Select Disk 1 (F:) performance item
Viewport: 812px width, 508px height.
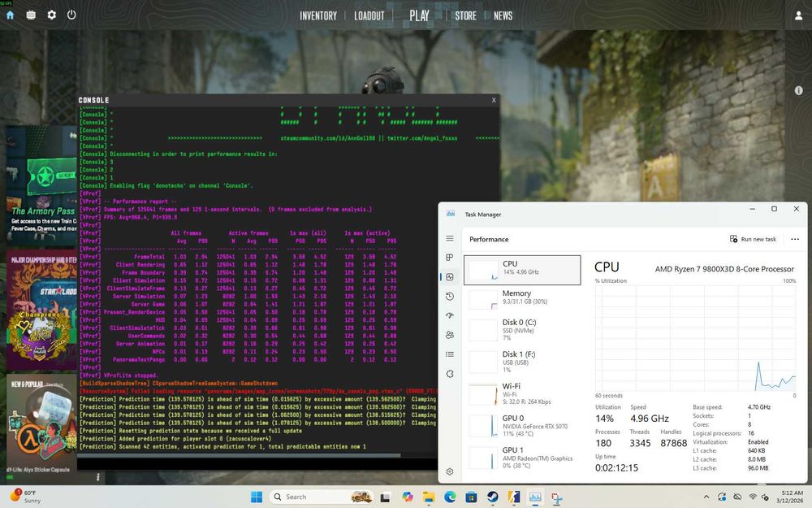pos(522,362)
